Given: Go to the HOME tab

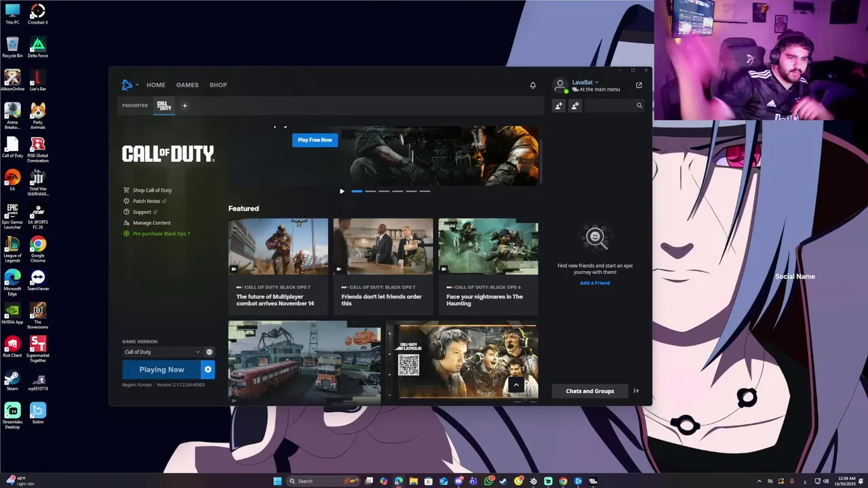Looking at the screenshot, I should coord(156,85).
